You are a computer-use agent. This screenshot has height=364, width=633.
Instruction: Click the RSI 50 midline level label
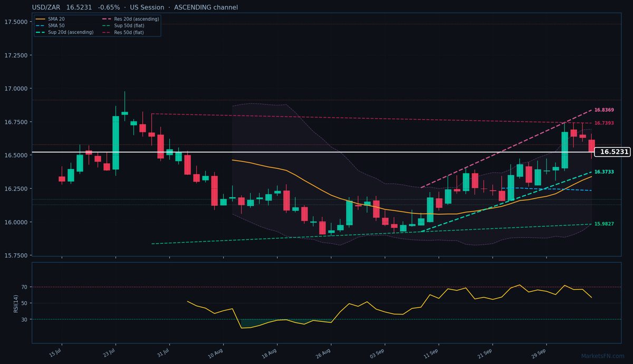[24, 303]
